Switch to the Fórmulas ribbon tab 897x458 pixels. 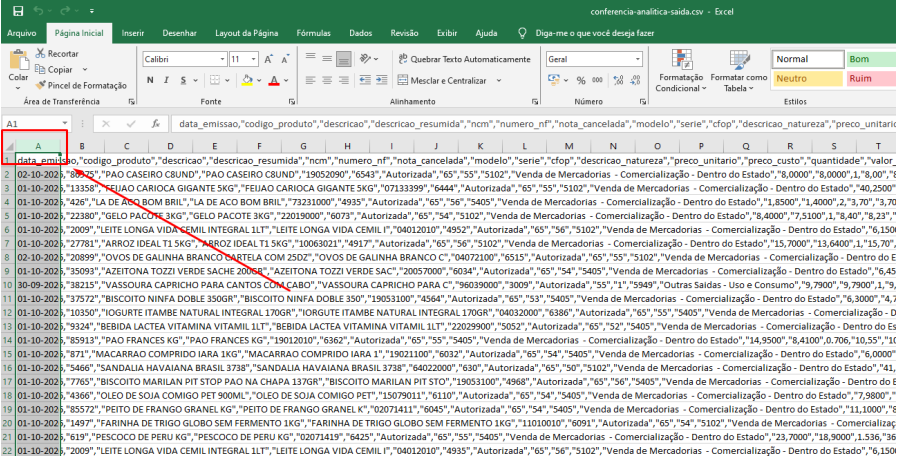(313, 33)
